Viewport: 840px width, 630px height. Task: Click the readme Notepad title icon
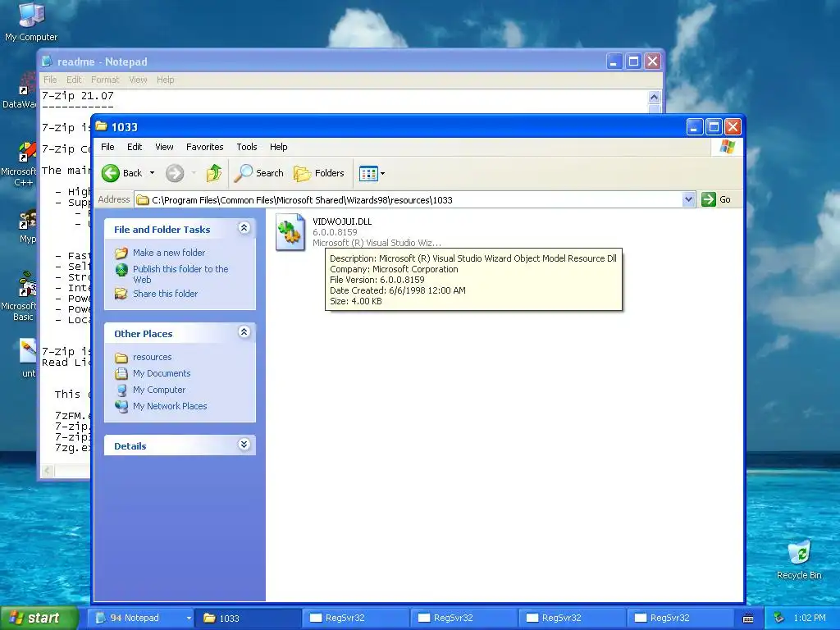[47, 62]
